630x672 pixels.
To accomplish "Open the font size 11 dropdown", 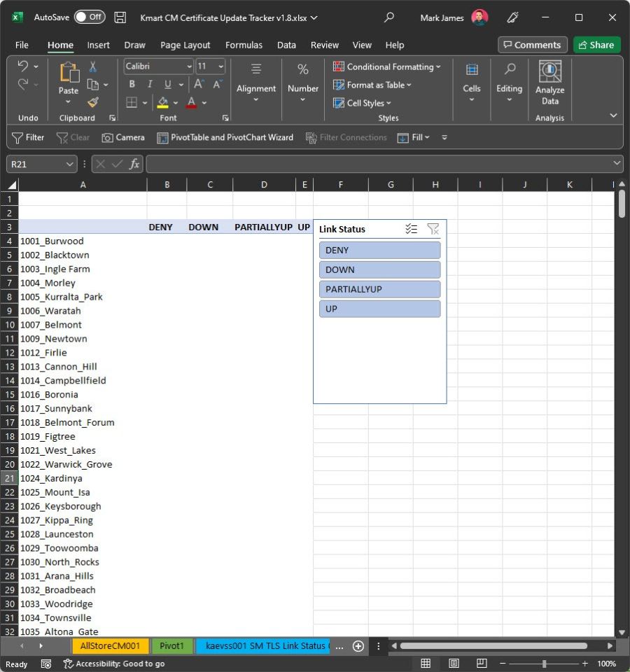I will point(220,66).
